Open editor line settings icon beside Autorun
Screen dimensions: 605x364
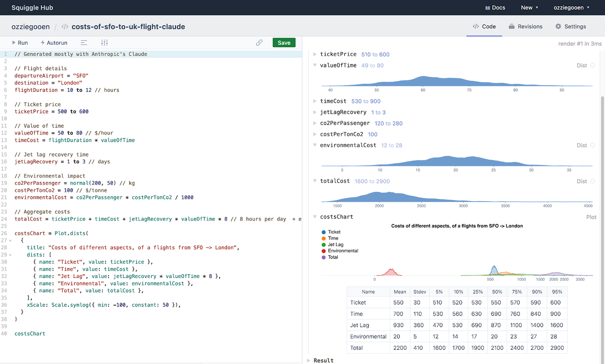coord(84,42)
